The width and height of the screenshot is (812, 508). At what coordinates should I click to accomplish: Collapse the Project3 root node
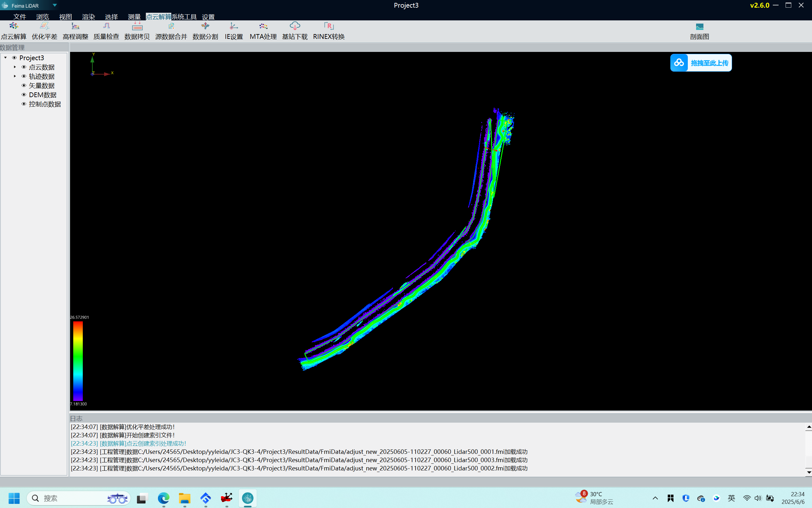[5, 58]
